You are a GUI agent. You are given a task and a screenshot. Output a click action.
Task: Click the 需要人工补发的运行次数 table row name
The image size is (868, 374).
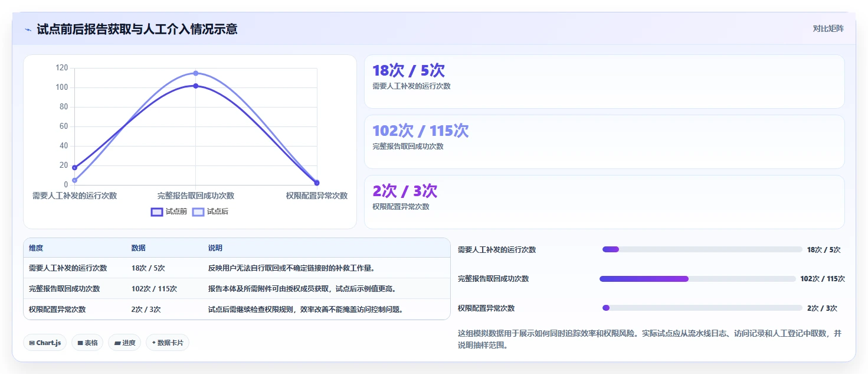(68, 268)
